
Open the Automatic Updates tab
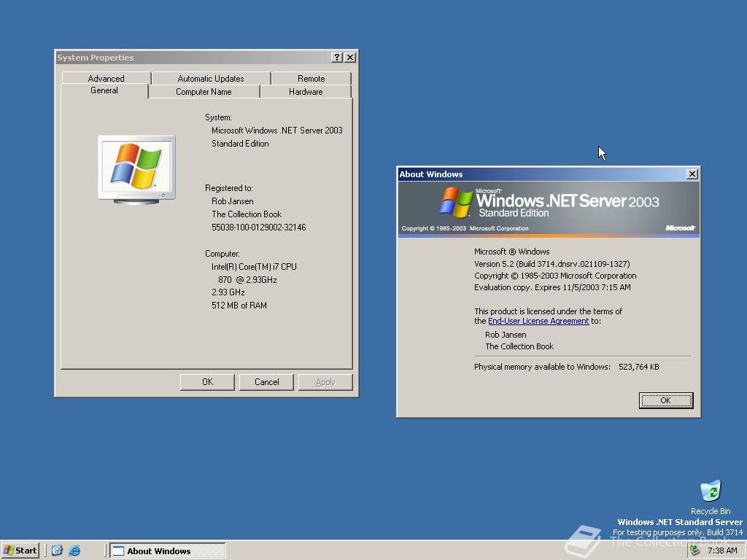211,79
